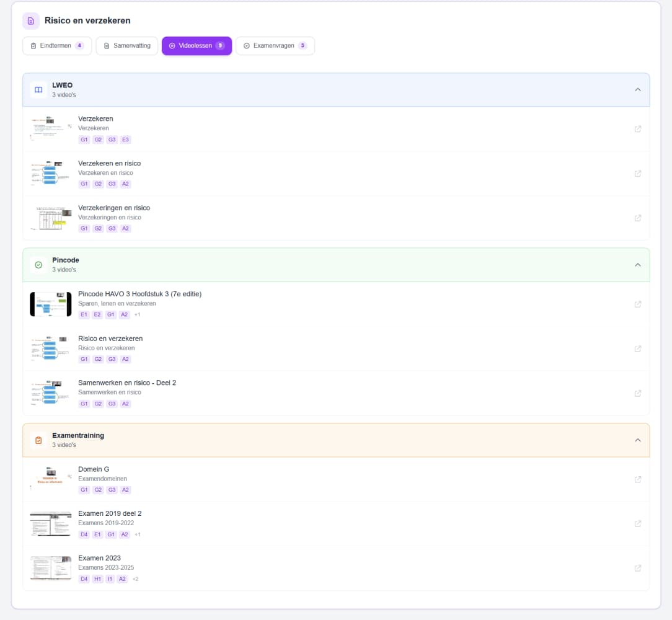
Task: Open the Verzekeren video lesson title
Action: [95, 119]
